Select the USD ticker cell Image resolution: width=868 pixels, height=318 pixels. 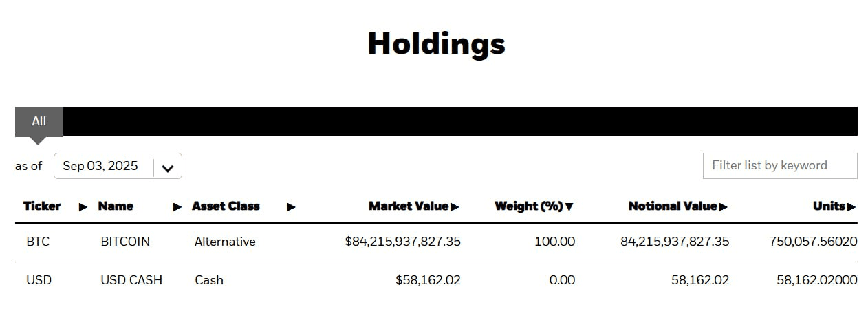tap(39, 280)
